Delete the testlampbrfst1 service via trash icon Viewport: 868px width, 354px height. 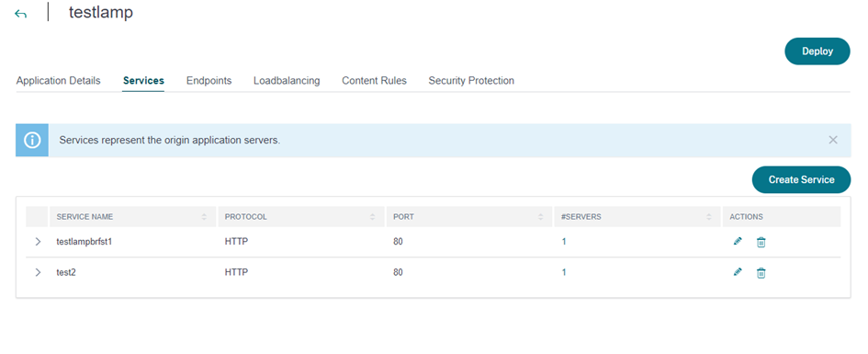point(761,242)
